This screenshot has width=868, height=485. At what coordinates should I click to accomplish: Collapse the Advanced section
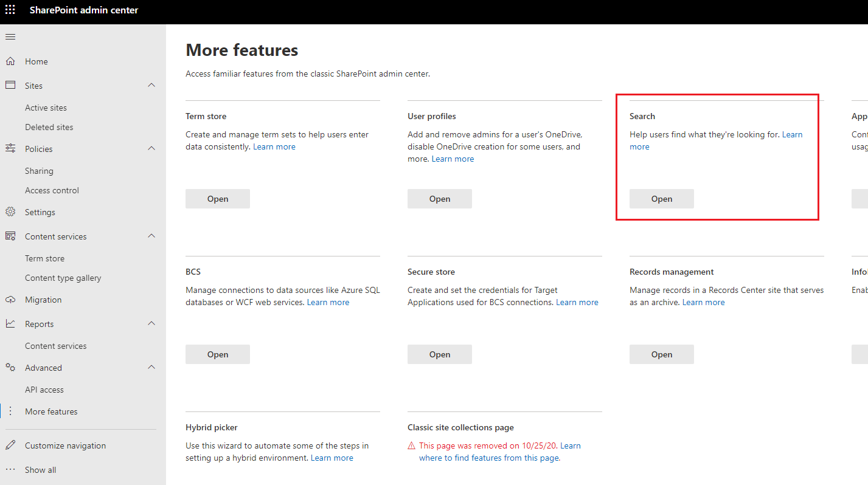(151, 367)
